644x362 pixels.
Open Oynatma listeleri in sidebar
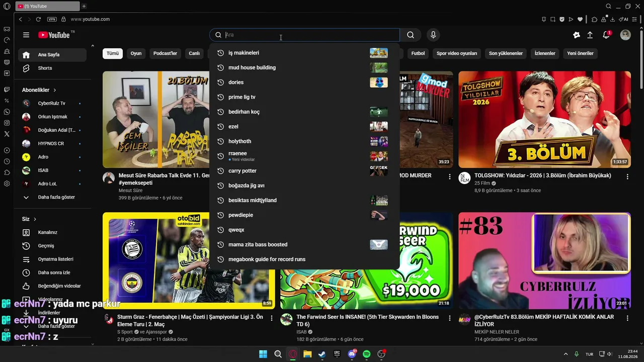tap(52, 259)
